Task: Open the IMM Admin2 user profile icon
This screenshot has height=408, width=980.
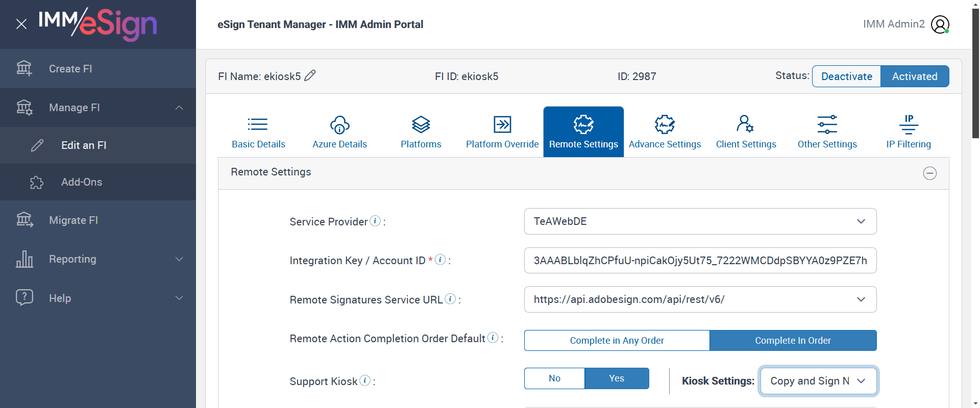Action: (940, 24)
